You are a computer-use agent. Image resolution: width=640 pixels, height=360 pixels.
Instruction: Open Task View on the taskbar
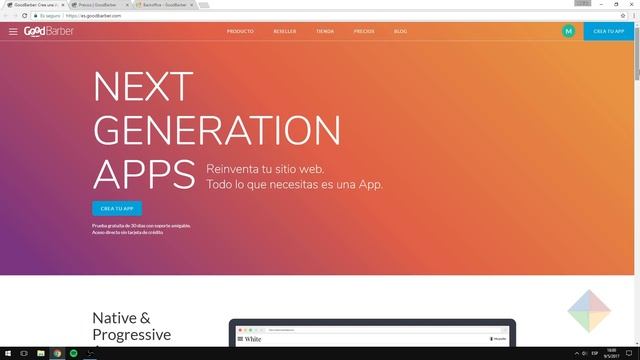(24, 353)
